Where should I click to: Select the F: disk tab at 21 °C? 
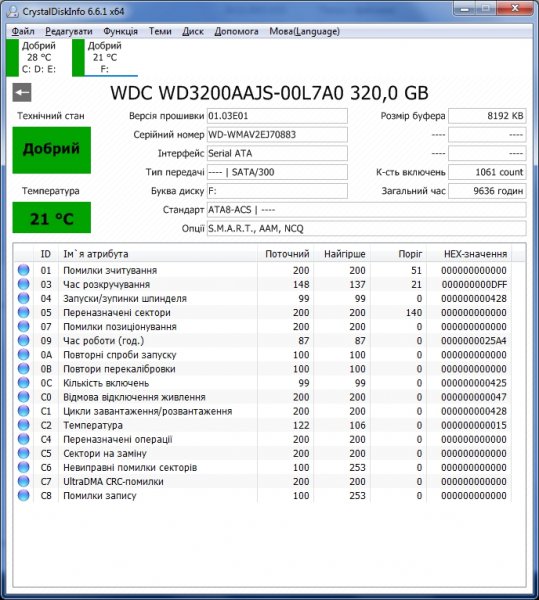click(105, 57)
